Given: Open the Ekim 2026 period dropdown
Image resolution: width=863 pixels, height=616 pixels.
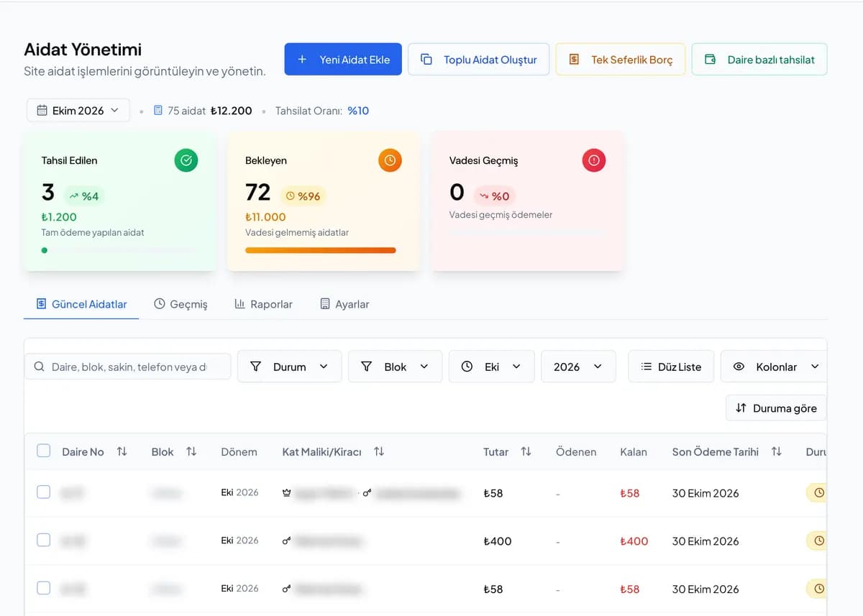Looking at the screenshot, I should pos(78,111).
